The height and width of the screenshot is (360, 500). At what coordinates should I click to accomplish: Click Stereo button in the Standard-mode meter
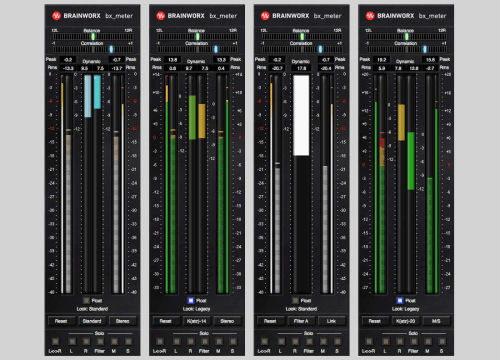point(123,321)
